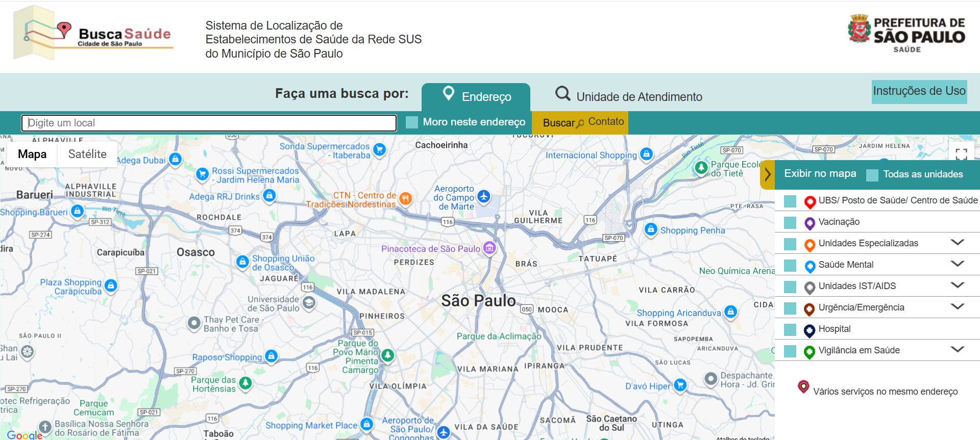Expand the Unidades IST/AIDS list
980x440 pixels.
tap(958, 285)
